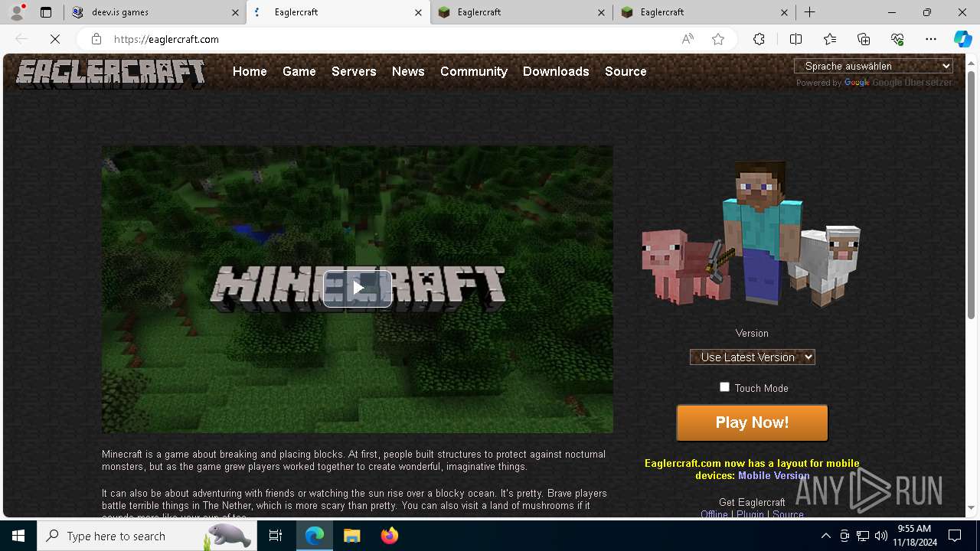Open File Explorer from the taskbar
This screenshot has width=980, height=551.
351,536
